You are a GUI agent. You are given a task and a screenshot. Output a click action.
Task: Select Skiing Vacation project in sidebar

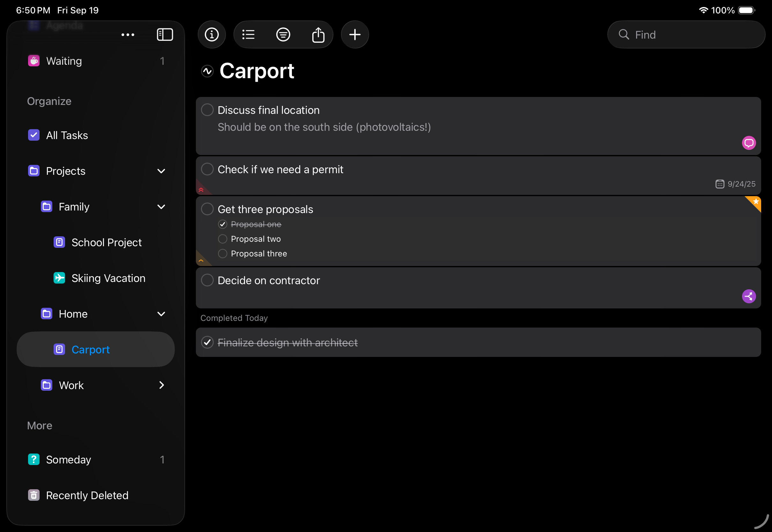tap(108, 278)
